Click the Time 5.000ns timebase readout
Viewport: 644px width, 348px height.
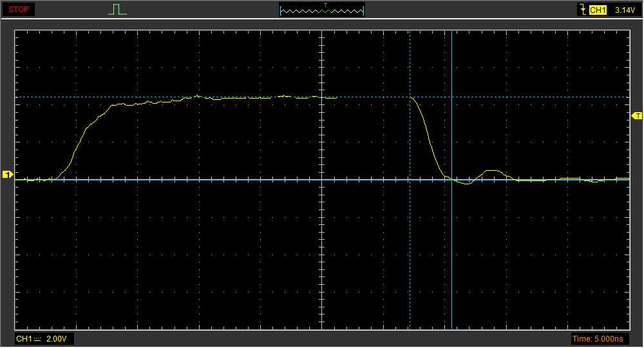[x=598, y=339]
